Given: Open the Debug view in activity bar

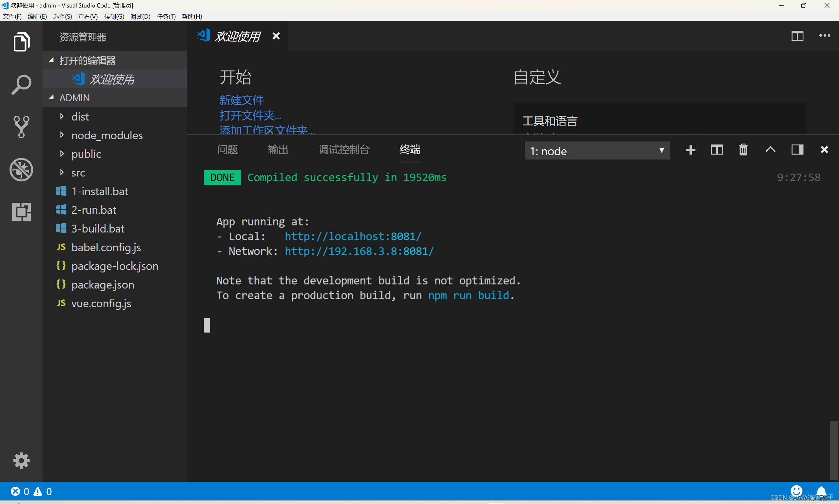Looking at the screenshot, I should [21, 169].
